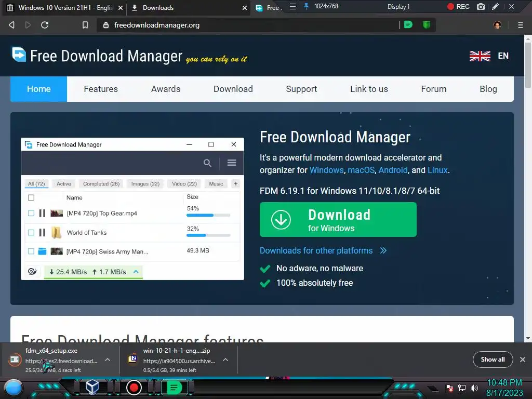The image size is (532, 399).
Task: Click the snail speed mode icon
Action: click(33, 271)
